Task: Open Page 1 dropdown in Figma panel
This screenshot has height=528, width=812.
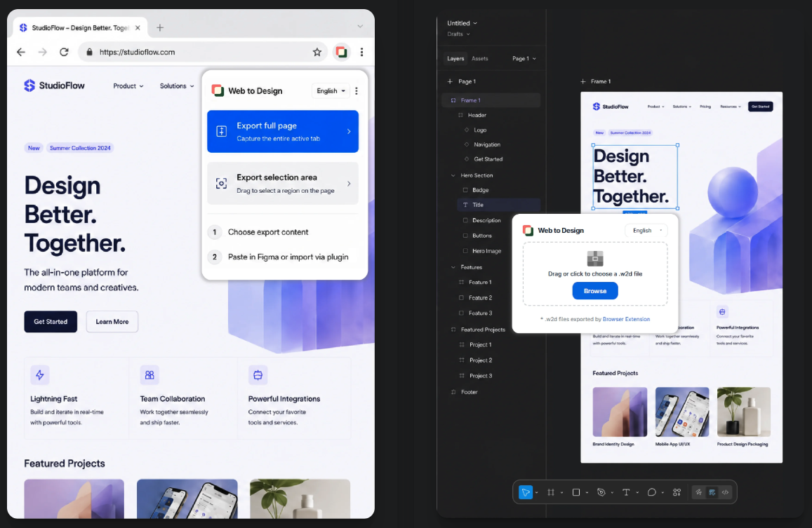Action: (524, 58)
